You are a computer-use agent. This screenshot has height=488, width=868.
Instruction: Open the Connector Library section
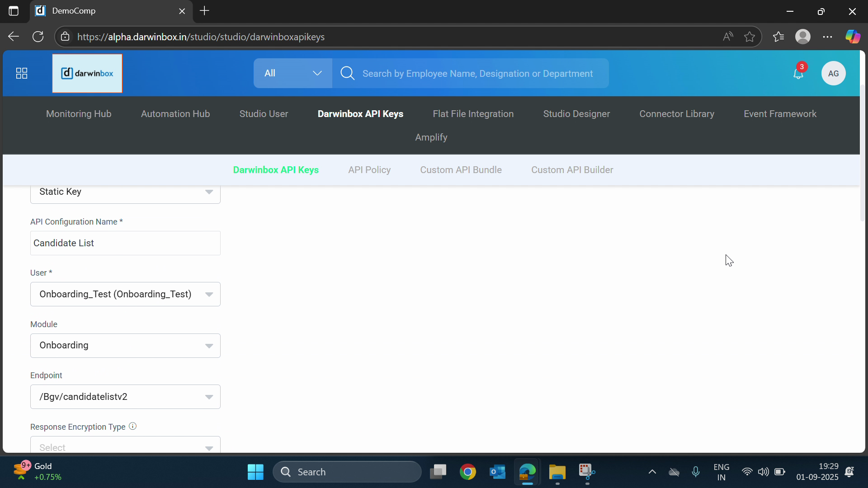pyautogui.click(x=676, y=114)
